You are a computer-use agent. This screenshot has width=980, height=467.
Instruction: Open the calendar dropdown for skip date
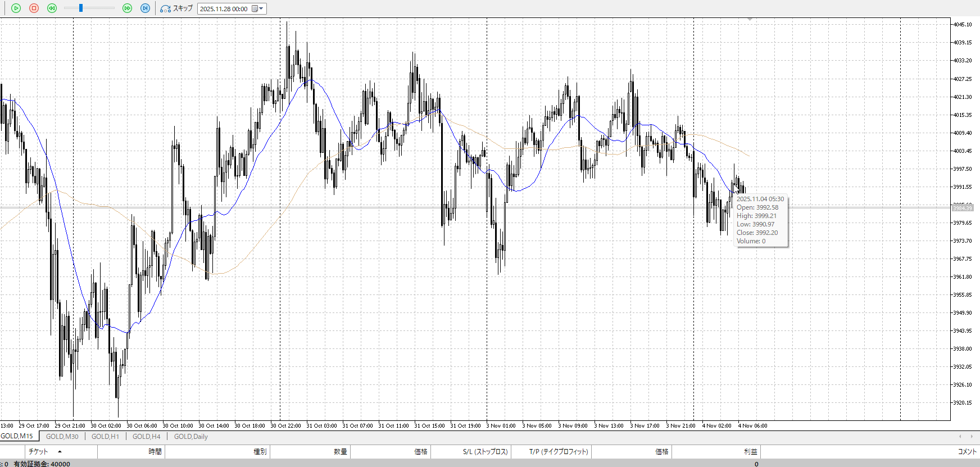tap(258, 8)
